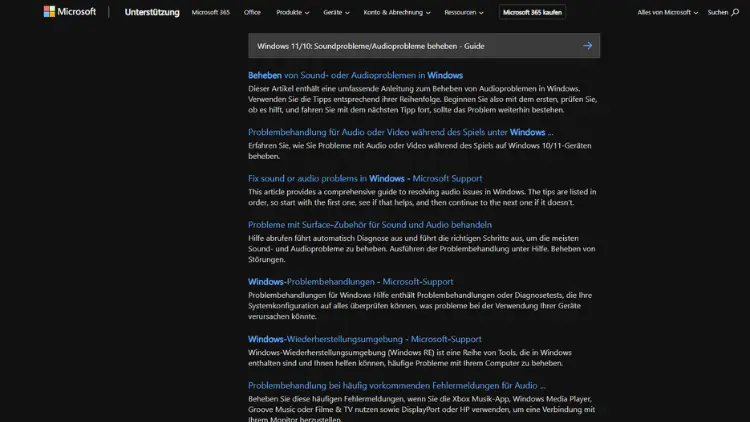
Task: Open the Unterstützung home link
Action: coord(152,12)
